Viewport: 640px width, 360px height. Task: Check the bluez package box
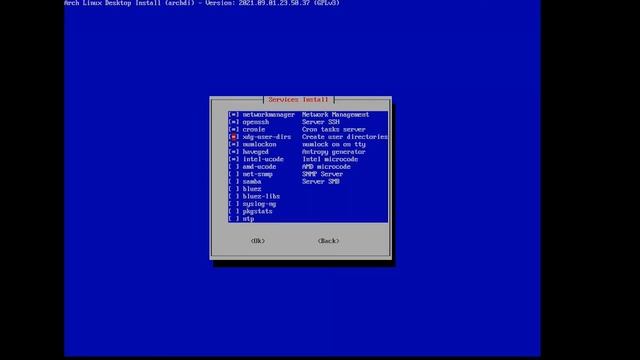233,189
